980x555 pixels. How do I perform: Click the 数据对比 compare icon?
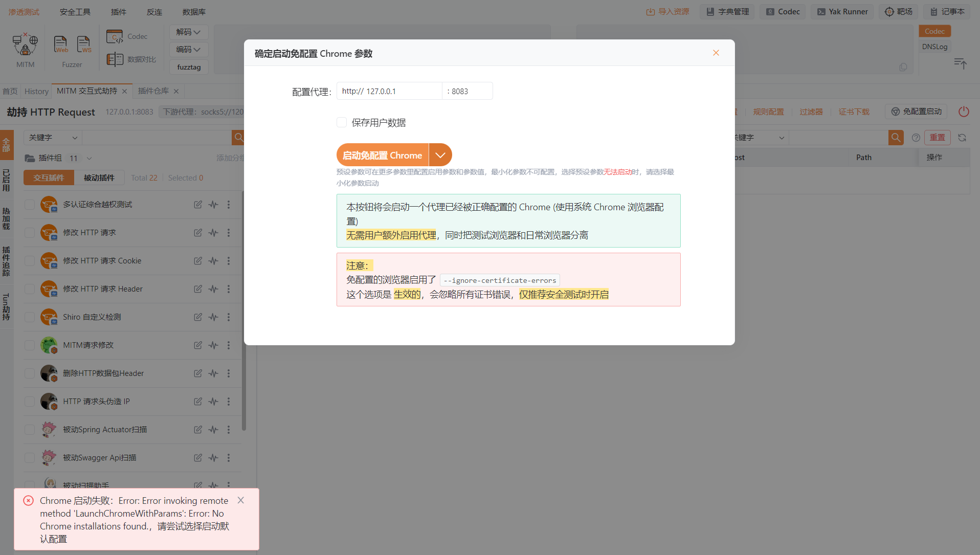(115, 59)
